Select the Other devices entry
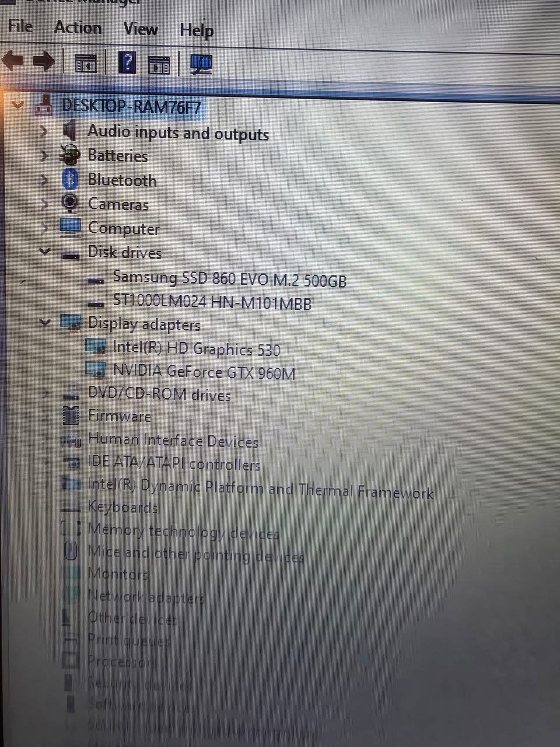This screenshot has height=747, width=560. coord(132,619)
